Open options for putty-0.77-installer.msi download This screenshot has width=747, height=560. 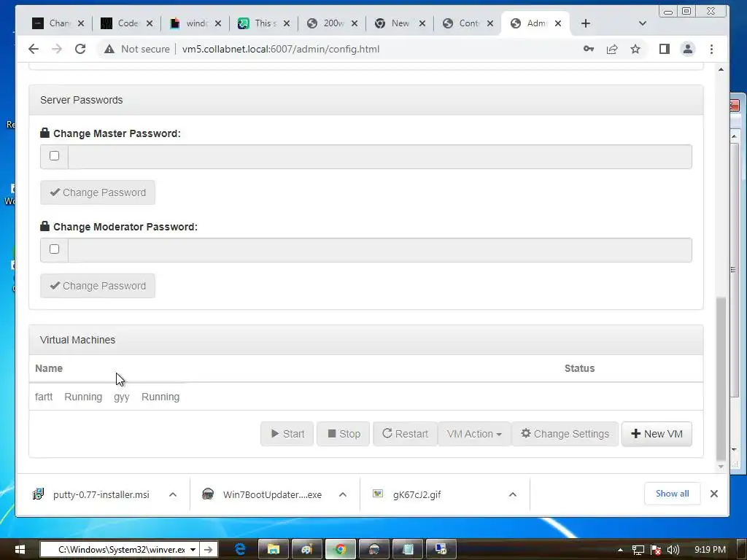pyautogui.click(x=173, y=494)
